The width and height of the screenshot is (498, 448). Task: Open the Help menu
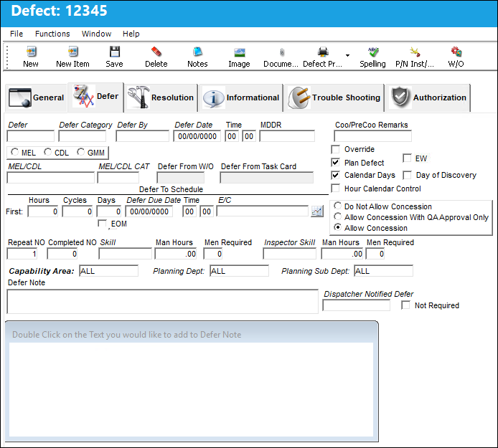tap(131, 34)
